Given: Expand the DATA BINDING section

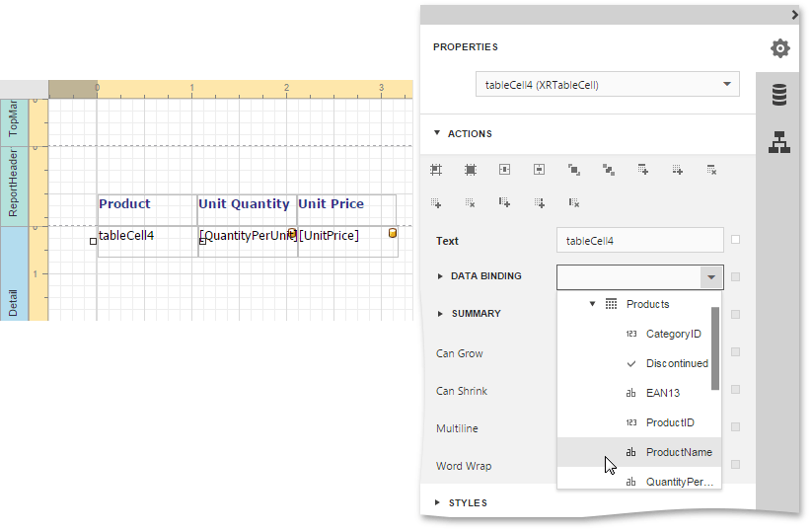Looking at the screenshot, I should pyautogui.click(x=440, y=276).
